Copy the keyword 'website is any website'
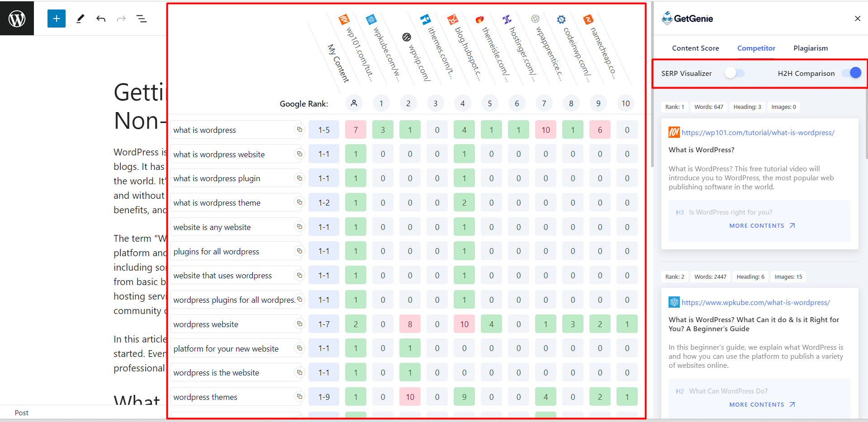 [299, 227]
